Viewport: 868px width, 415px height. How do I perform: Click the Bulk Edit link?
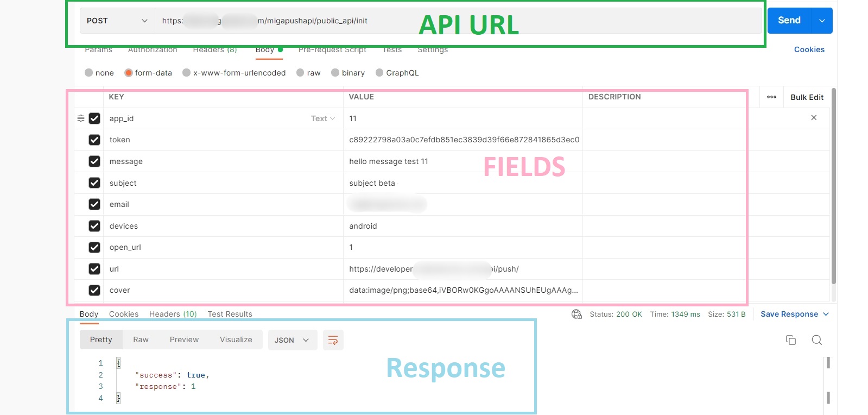807,97
